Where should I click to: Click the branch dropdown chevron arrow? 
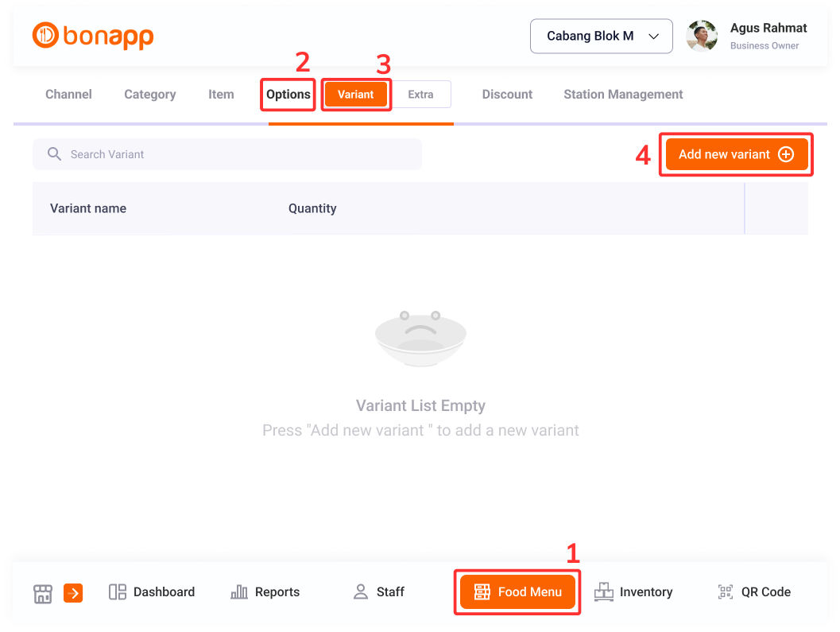click(653, 37)
